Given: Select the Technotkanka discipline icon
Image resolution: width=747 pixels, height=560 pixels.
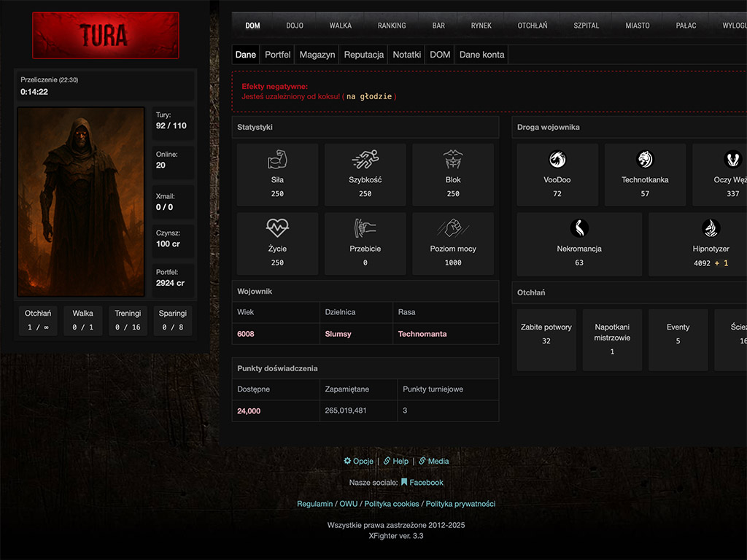Looking at the screenshot, I should click(x=645, y=159).
